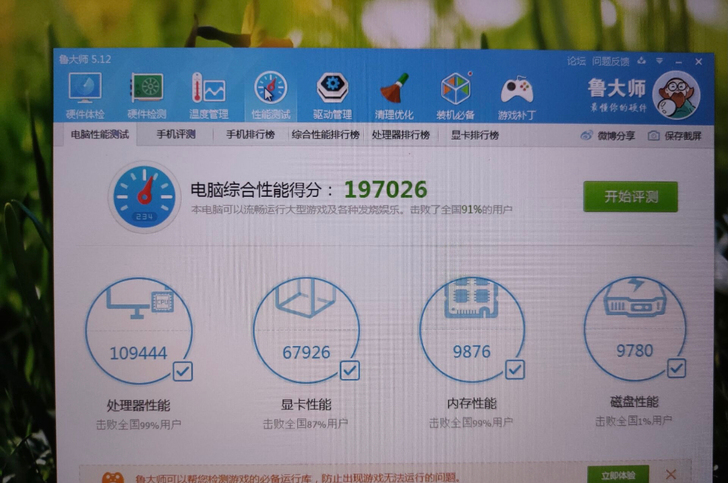Click 击败全国1%用户 text

coord(634,421)
